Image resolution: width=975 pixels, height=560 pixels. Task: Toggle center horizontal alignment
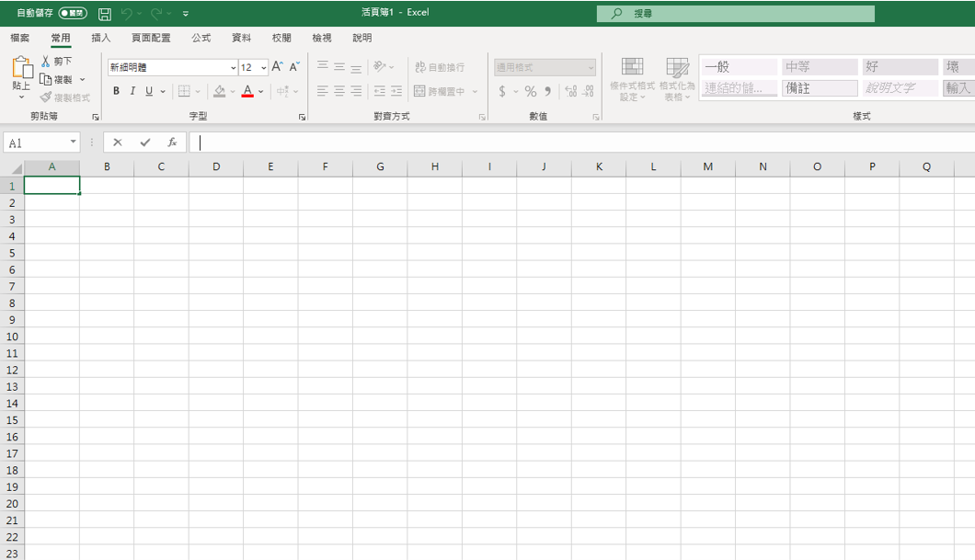[338, 90]
